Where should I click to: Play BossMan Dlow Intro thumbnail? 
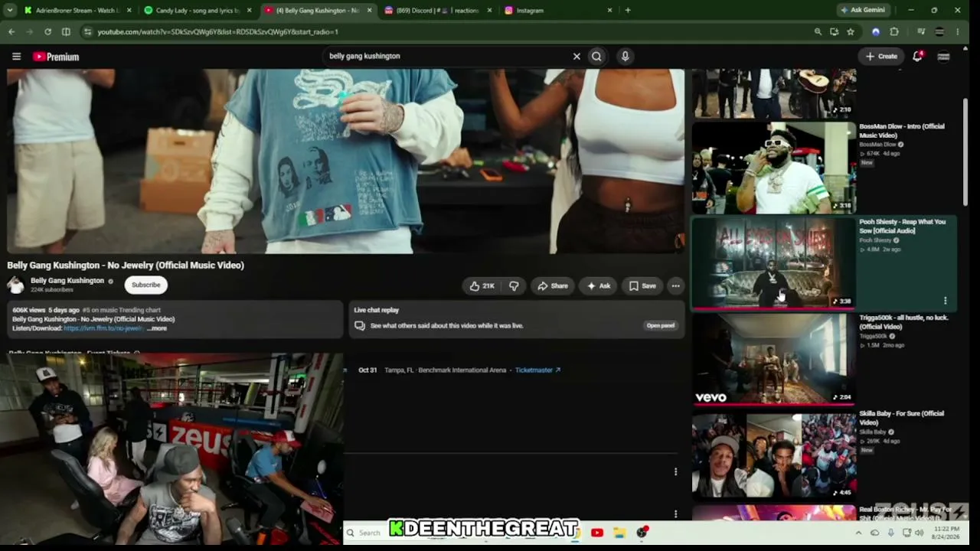coord(773,167)
